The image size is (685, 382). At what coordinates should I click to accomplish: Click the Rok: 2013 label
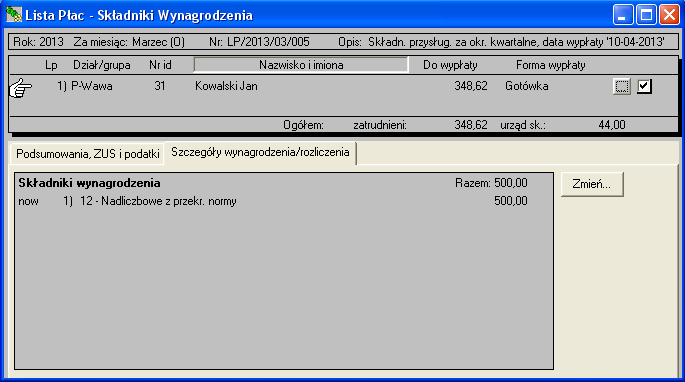point(38,42)
